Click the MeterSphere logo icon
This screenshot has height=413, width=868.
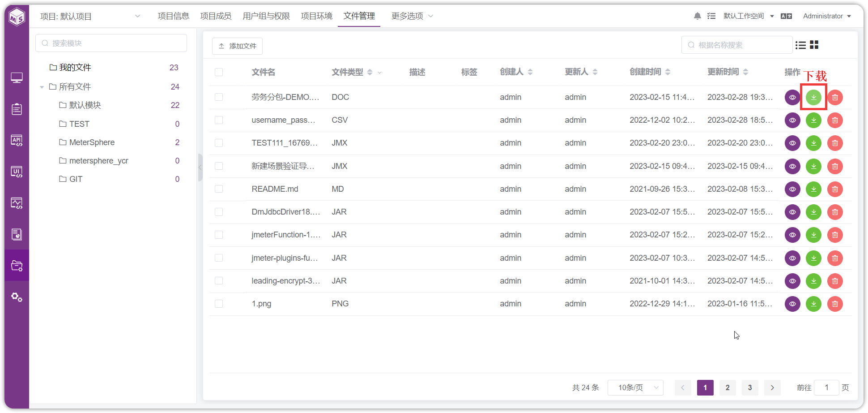(x=17, y=17)
